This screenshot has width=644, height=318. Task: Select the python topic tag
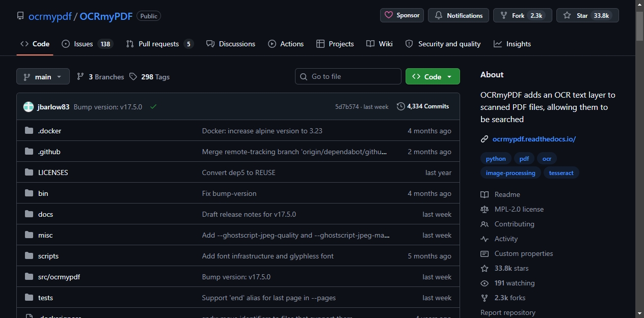[x=496, y=159]
